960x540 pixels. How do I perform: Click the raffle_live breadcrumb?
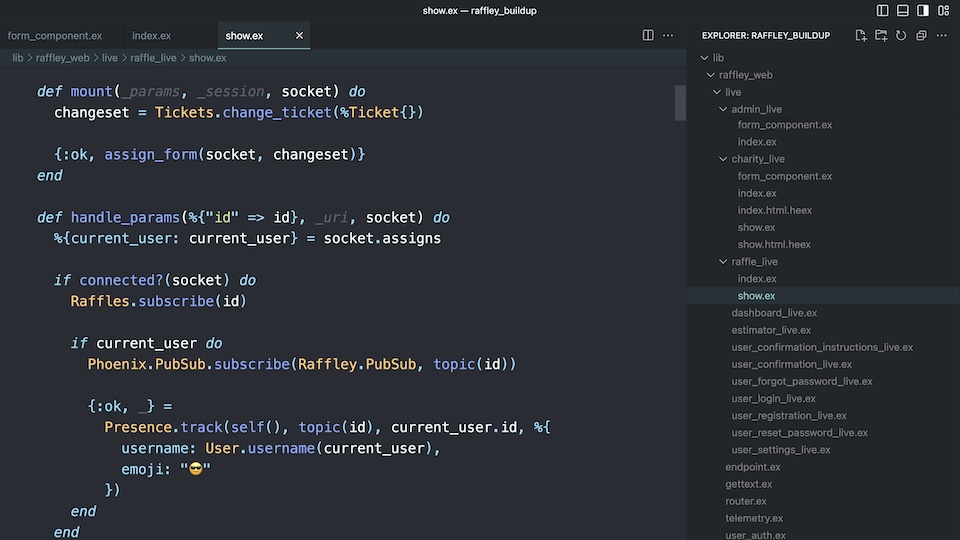click(153, 58)
